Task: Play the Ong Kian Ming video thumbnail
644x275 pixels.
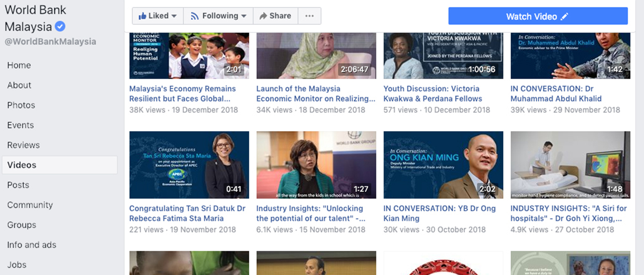Action: click(x=443, y=165)
